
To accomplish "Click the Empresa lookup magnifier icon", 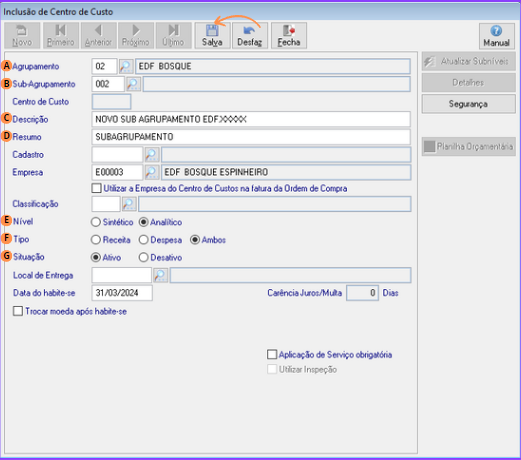I will pyautogui.click(x=152, y=172).
